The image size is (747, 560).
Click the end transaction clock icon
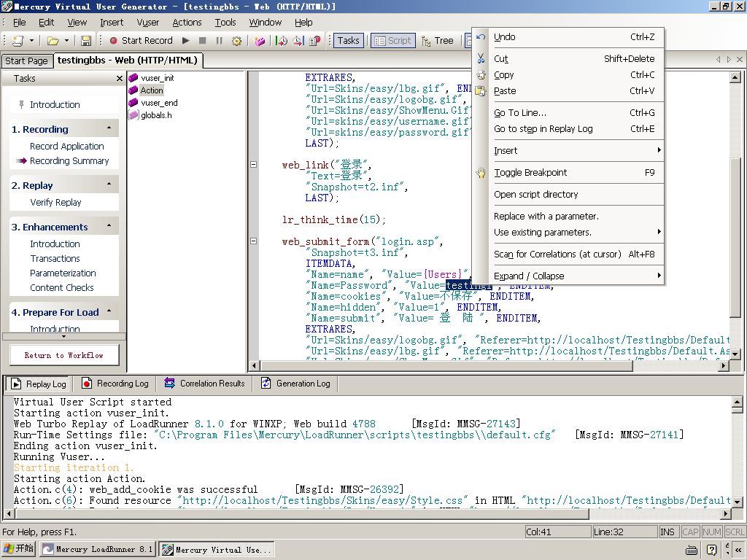tap(298, 41)
